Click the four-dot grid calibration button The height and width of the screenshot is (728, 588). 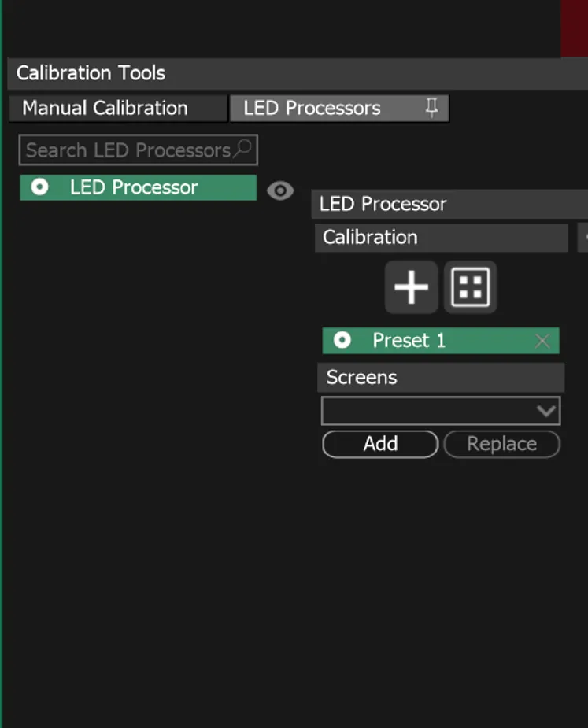coord(470,287)
